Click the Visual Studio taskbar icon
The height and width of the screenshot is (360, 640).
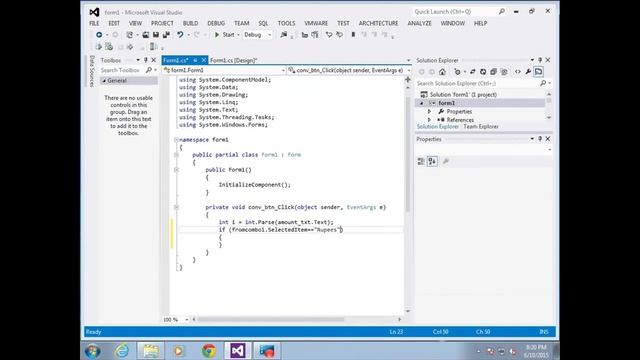tap(238, 351)
